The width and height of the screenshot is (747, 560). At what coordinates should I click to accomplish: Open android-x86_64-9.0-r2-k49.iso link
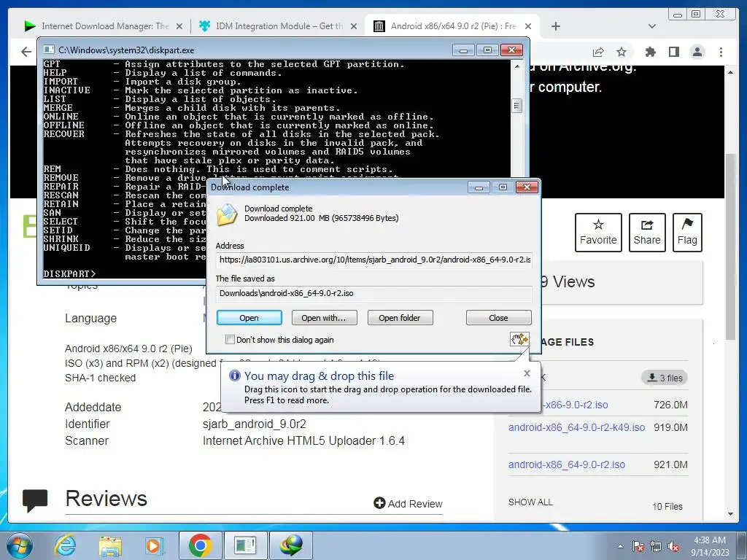click(576, 427)
